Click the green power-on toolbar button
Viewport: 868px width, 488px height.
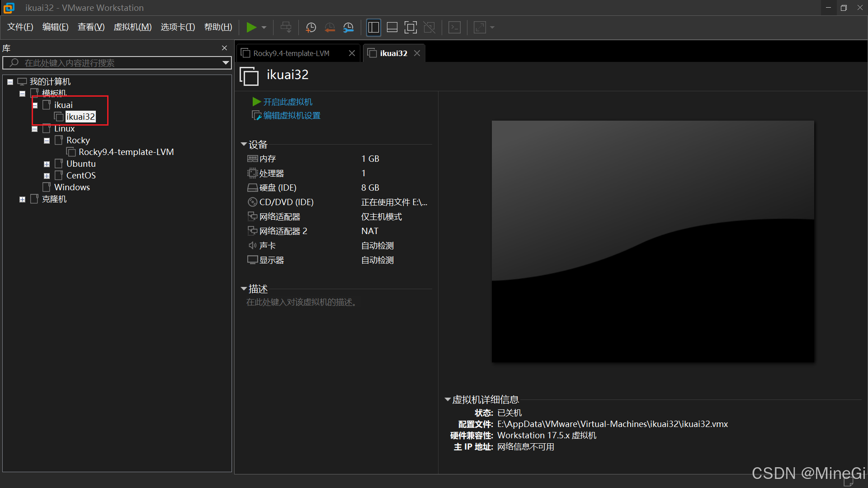point(251,28)
